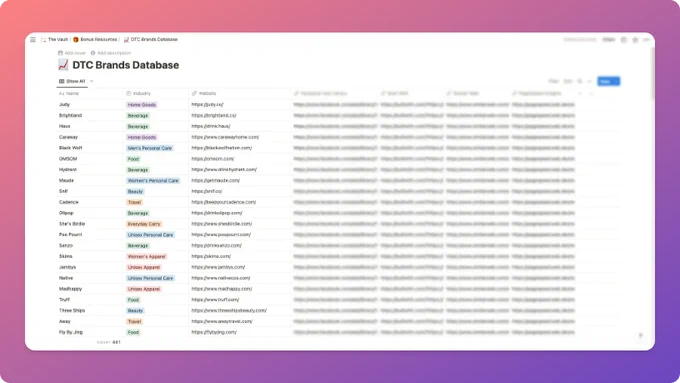Open the judy.co website link

click(207, 105)
